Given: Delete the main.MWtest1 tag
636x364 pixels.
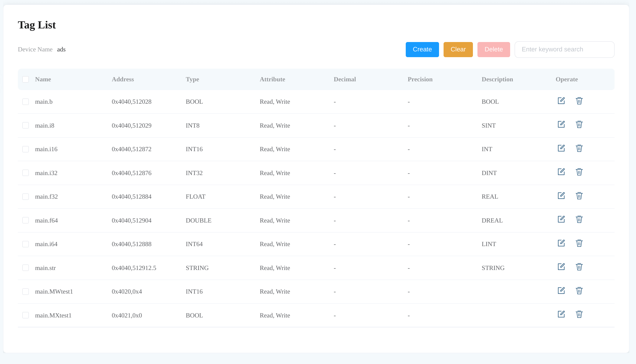Looking at the screenshot, I should point(579,291).
